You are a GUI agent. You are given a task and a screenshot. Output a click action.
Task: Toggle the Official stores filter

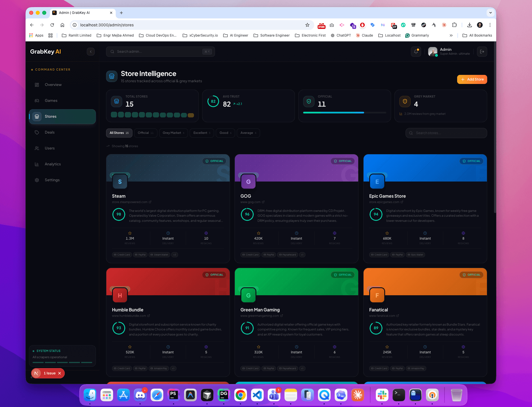pos(145,133)
